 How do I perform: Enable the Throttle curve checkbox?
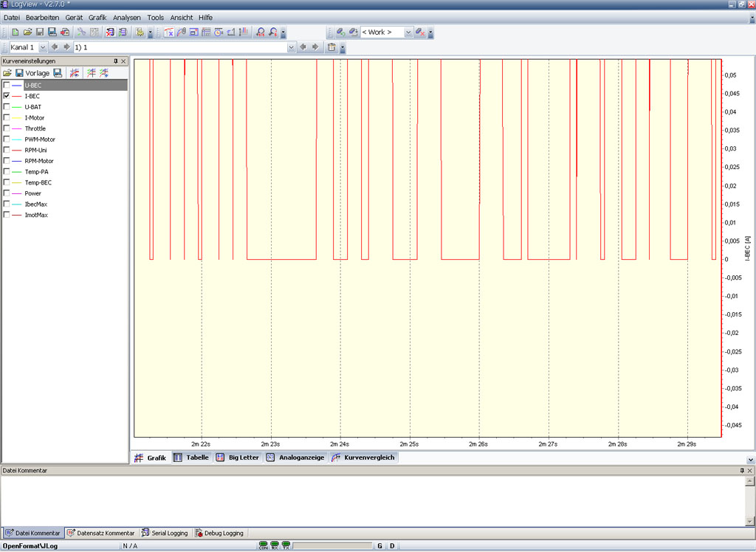(7, 128)
